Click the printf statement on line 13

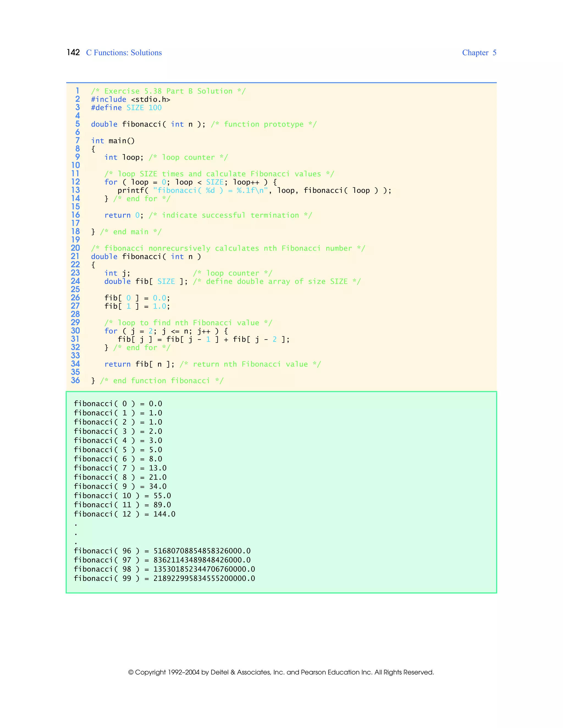255,190
